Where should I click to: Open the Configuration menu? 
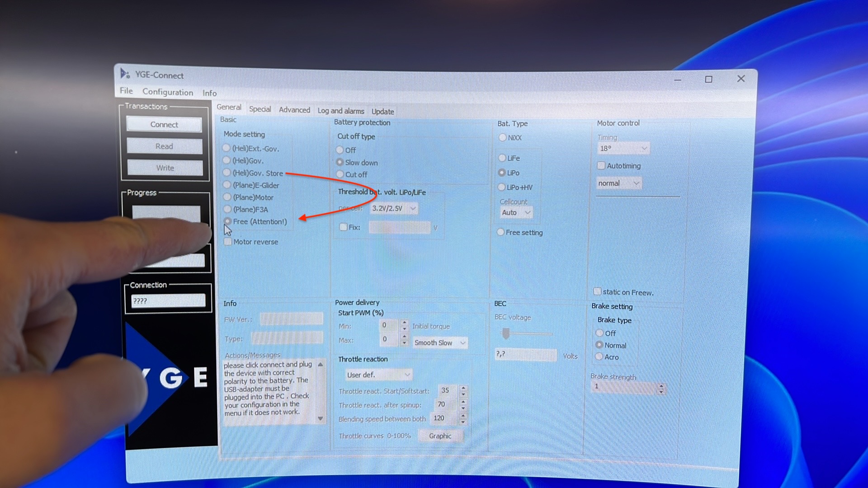coord(168,92)
